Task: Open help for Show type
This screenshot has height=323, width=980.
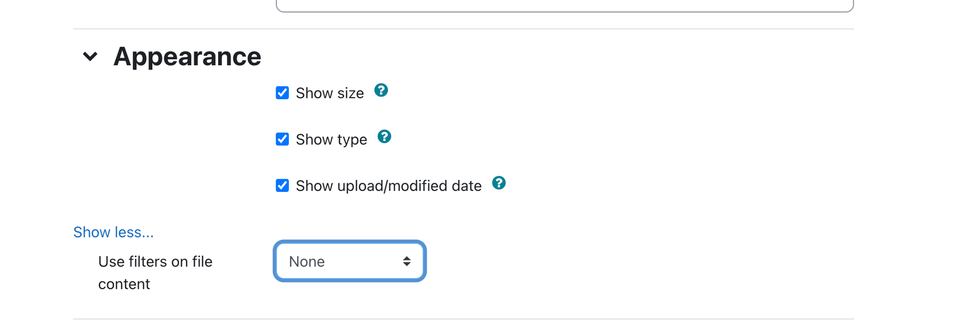Action: coord(384,137)
